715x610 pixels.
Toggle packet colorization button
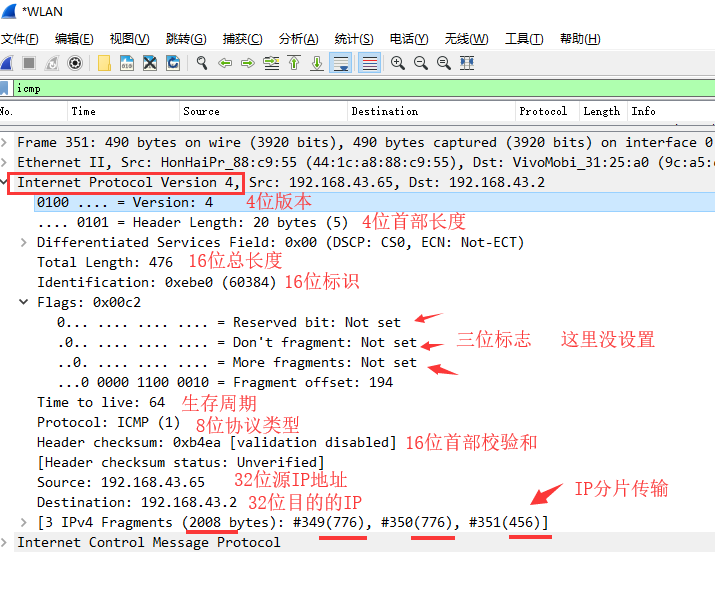coord(370,63)
